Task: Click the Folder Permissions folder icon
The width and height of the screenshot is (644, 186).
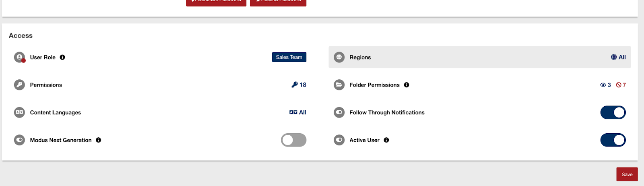Action: pos(339,85)
